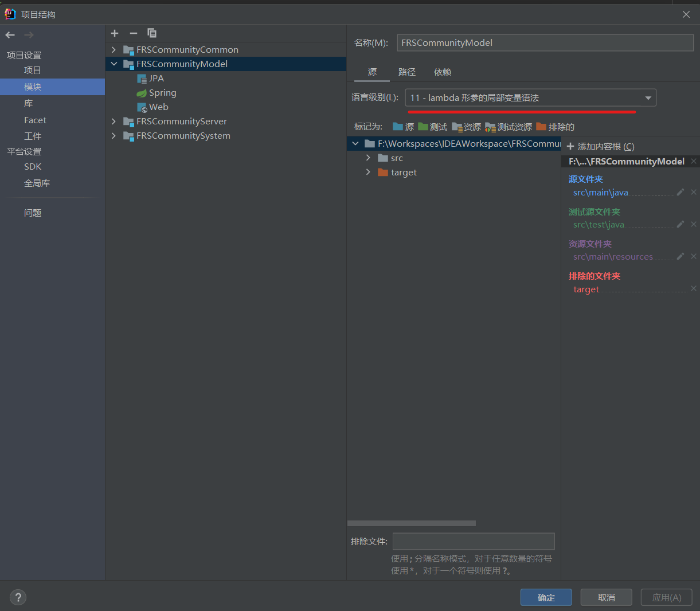Add a new module with plus icon
The image size is (700, 611).
pos(115,33)
